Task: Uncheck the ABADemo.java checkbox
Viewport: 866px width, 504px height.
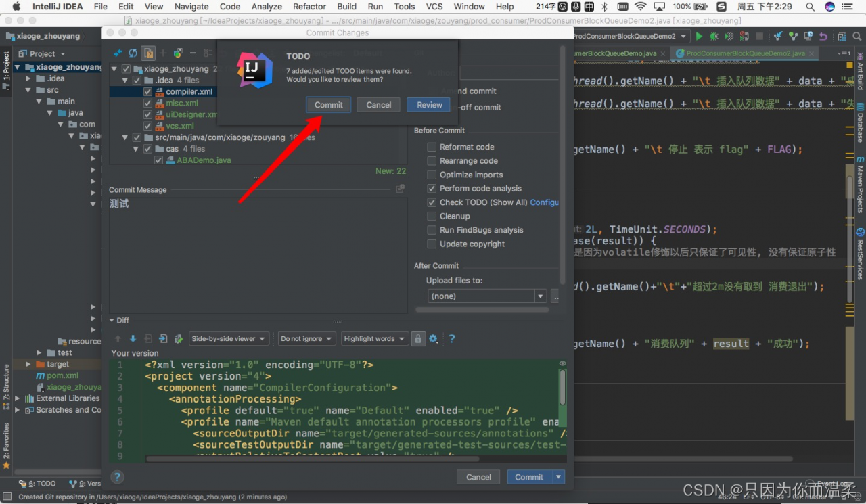Action: point(158,160)
